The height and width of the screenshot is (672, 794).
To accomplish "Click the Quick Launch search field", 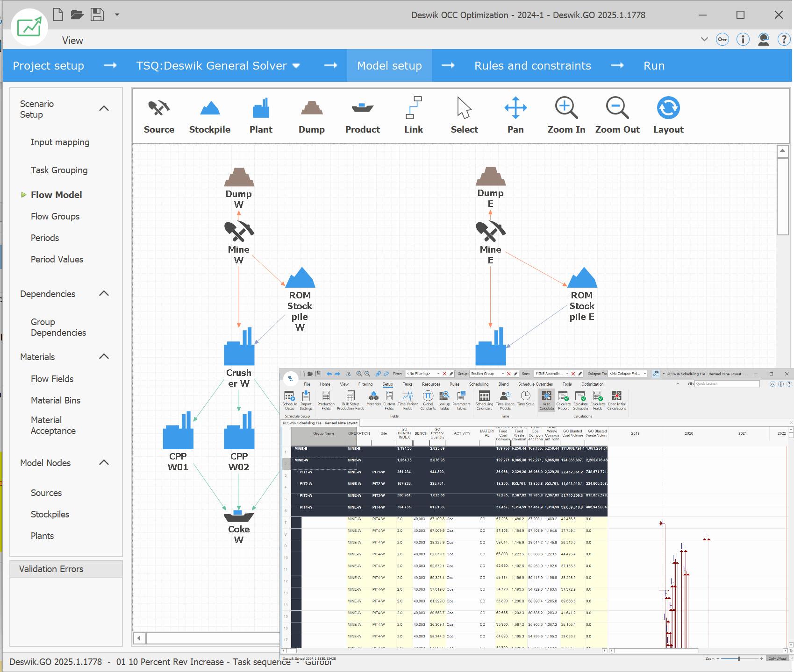I will coord(727,383).
